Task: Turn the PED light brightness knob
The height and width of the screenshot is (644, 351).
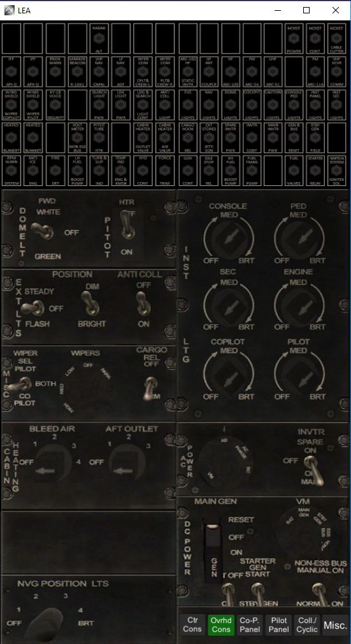Action: pos(299,238)
